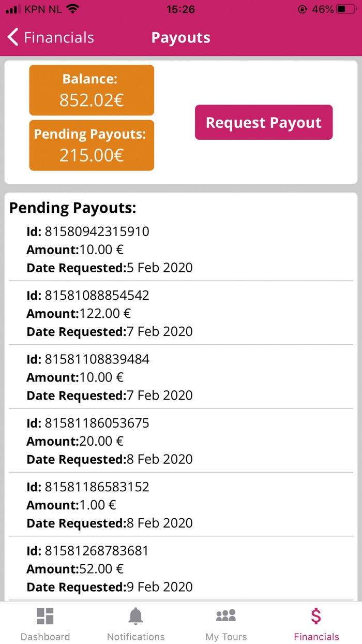Tap the 15:26 clock in status bar
The height and width of the screenshot is (644, 362).
(180, 9)
